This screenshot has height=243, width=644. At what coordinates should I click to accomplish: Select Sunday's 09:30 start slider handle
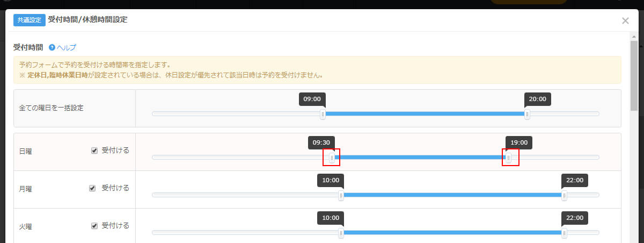tap(332, 158)
